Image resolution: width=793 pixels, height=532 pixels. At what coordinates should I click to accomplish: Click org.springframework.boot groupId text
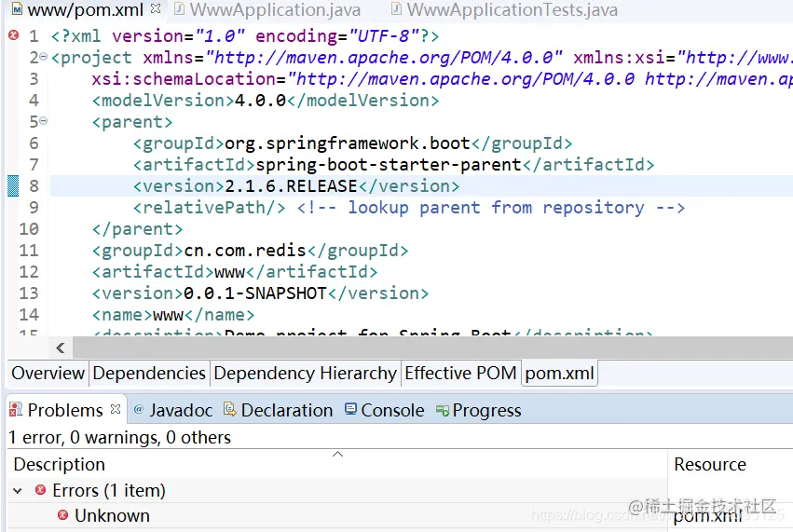[348, 143]
